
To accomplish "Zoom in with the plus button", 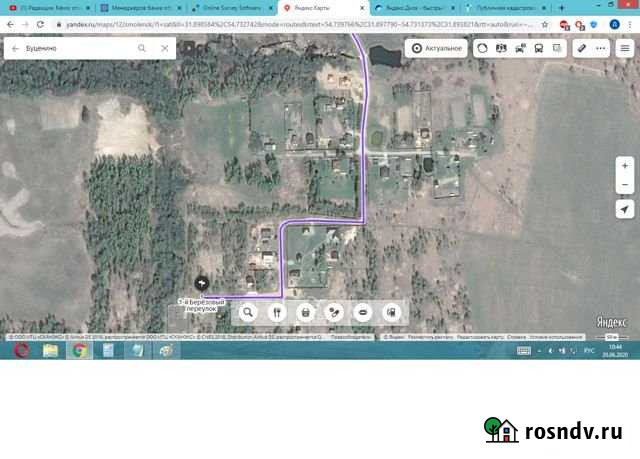I will click(624, 165).
